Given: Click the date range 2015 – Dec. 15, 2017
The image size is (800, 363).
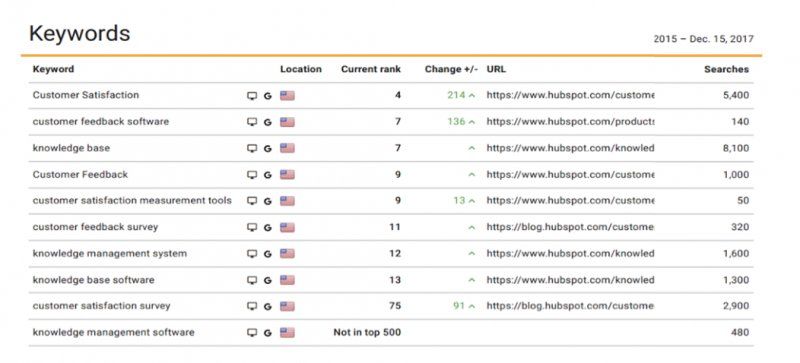Looking at the screenshot, I should point(704,39).
